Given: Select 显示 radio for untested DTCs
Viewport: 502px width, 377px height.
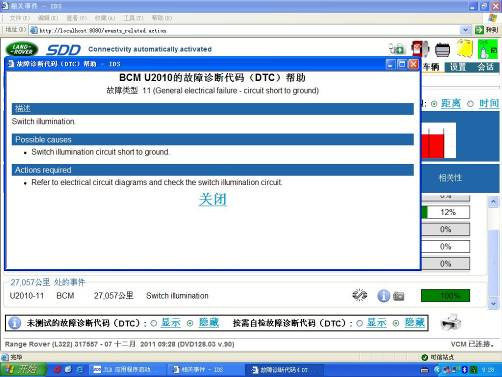Looking at the screenshot, I should click(154, 323).
